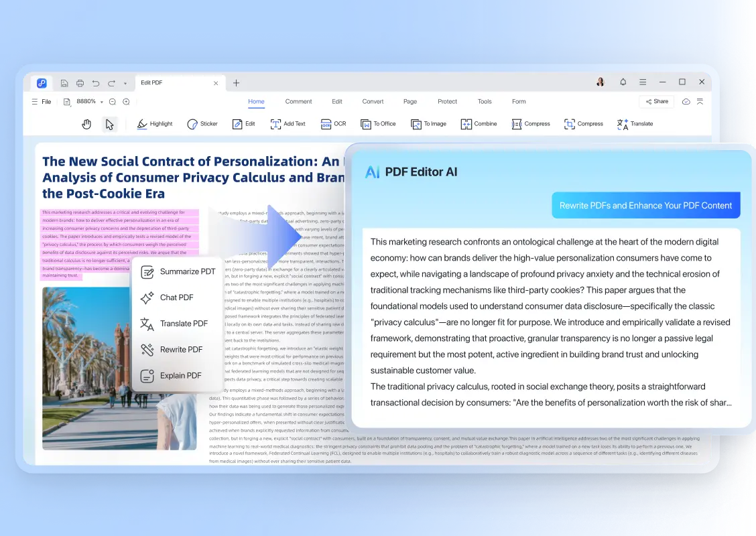The image size is (756, 536).
Task: Select the arrow Select tool
Action: point(109,125)
